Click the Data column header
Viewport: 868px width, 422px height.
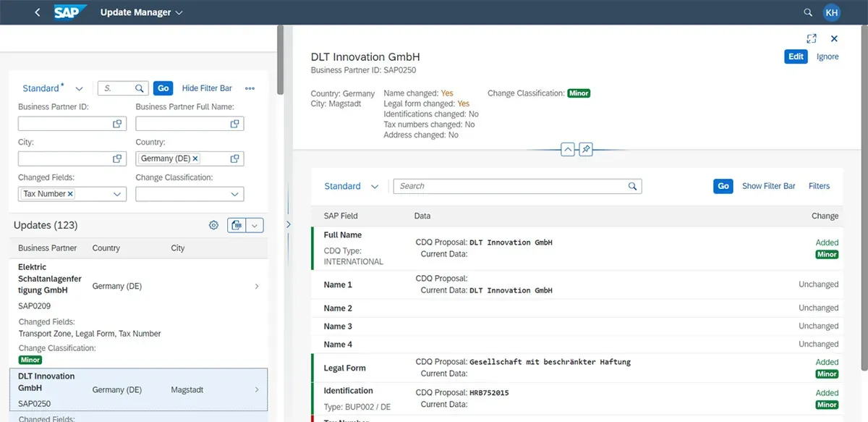click(422, 216)
